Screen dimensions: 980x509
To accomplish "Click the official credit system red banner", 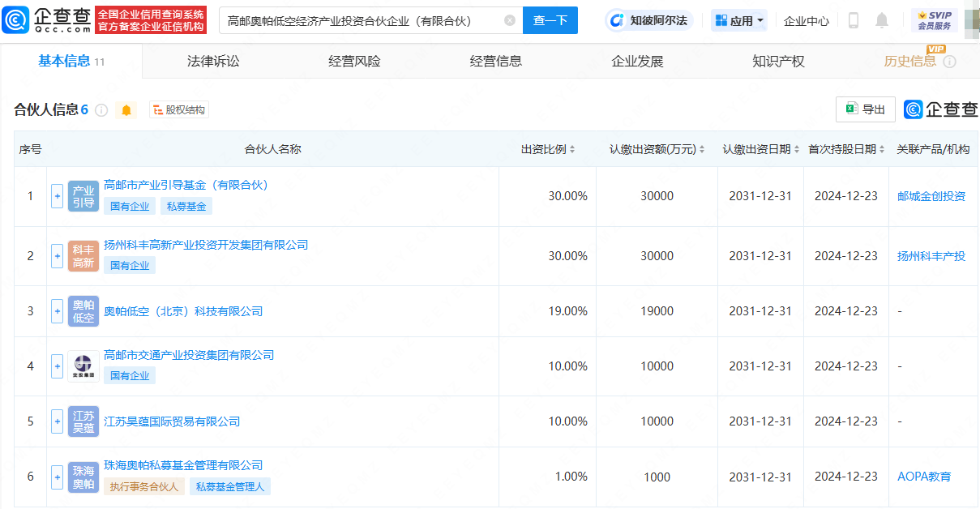I will pos(151,20).
